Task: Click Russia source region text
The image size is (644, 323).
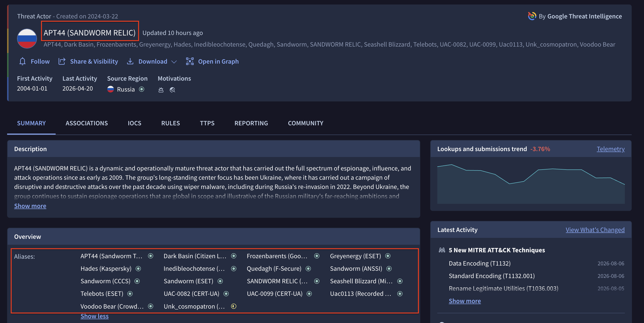Action: 126,89
